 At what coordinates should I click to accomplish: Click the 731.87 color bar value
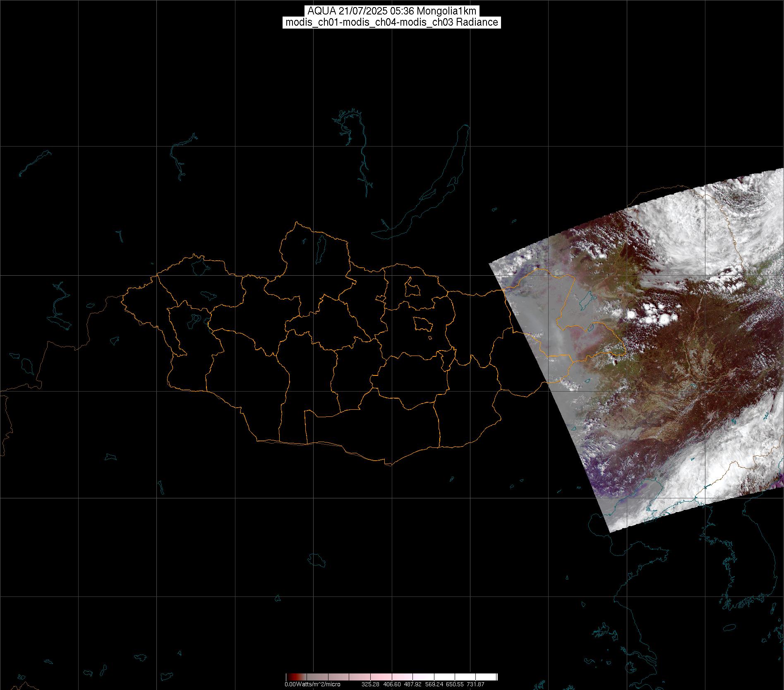475,684
